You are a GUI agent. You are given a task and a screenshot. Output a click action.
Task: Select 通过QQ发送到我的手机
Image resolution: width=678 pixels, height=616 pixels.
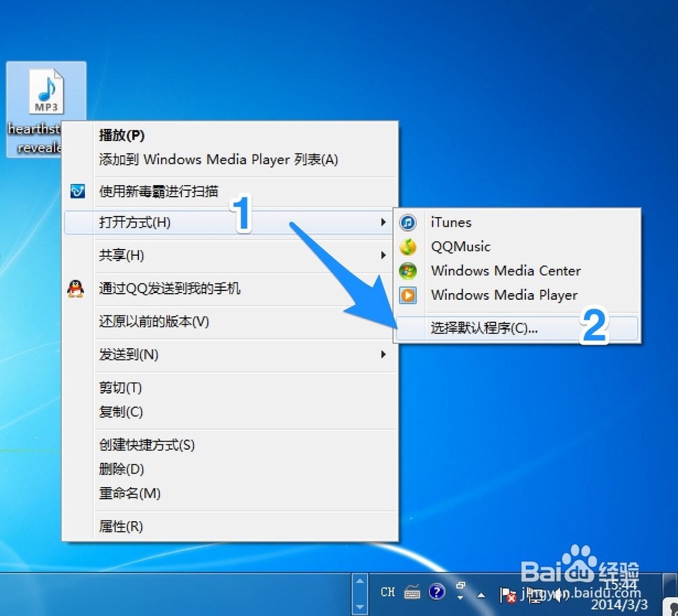click(231, 288)
